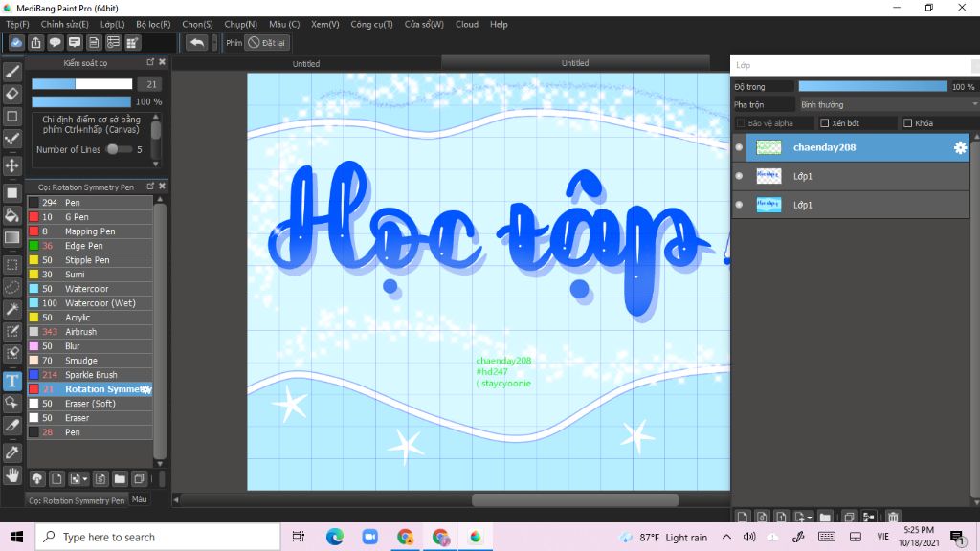This screenshot has height=551, width=980.
Task: Toggle visibility of bottom Lớp1 layer
Action: pos(739,205)
